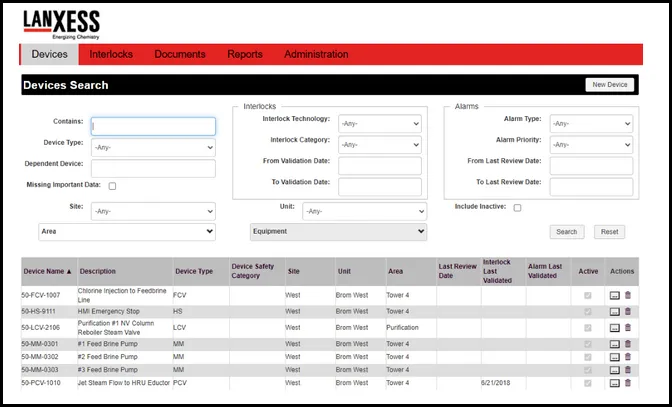
Task: Sort by Device Name column header
Action: point(48,272)
